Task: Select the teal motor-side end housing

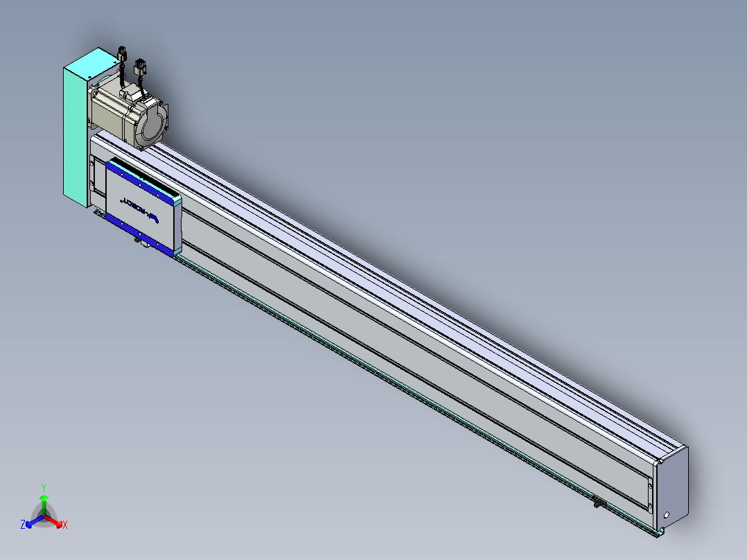Action: pos(76,136)
